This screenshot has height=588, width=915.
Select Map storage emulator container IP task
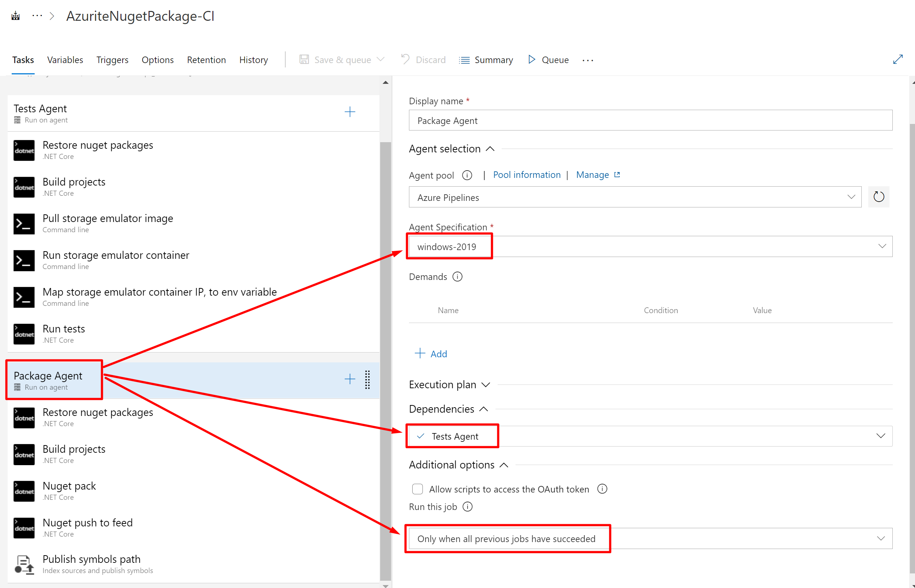pos(193,297)
